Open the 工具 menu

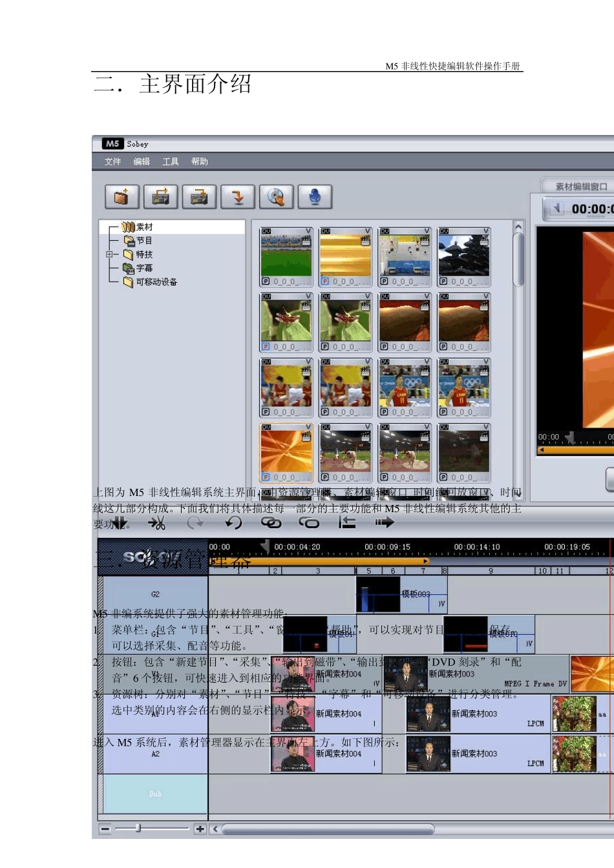[171, 161]
